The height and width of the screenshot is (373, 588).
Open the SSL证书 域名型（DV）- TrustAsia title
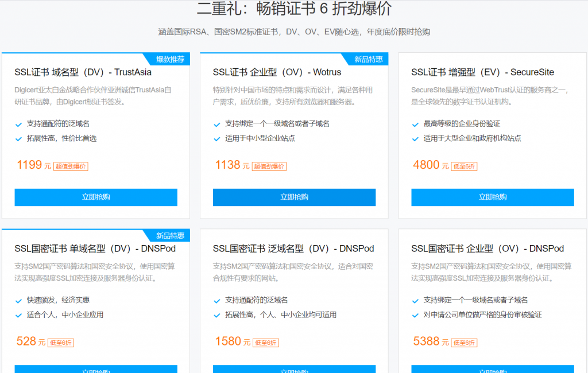click(83, 72)
